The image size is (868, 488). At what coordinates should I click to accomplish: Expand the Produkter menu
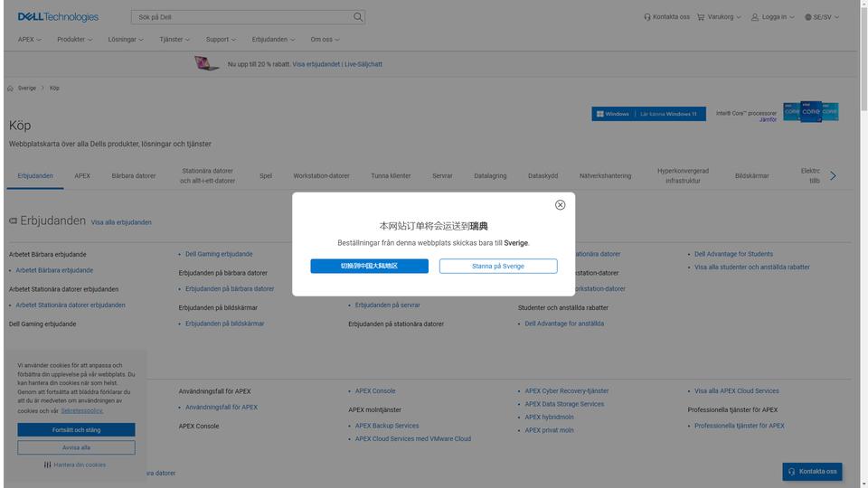(75, 39)
